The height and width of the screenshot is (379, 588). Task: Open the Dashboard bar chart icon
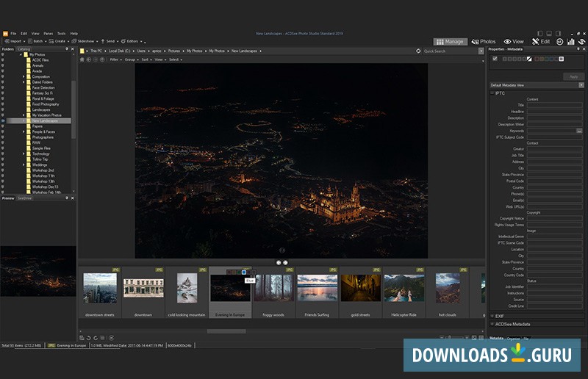(570, 42)
